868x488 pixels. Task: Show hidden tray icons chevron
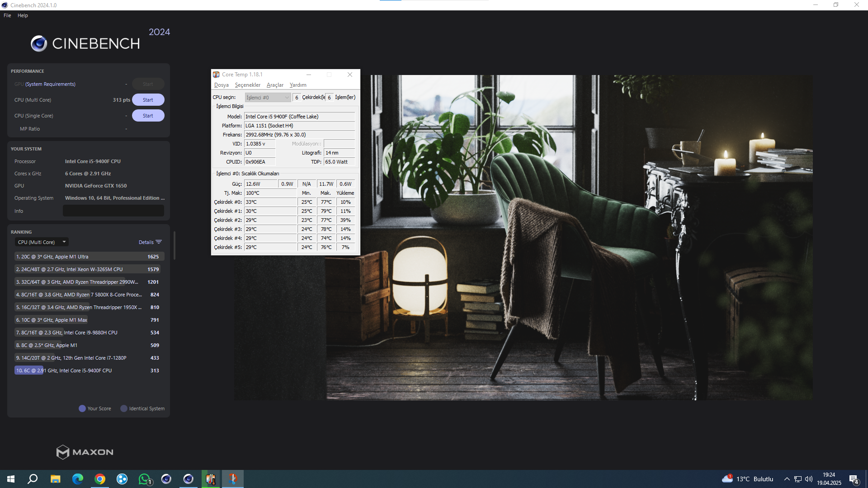click(x=787, y=479)
